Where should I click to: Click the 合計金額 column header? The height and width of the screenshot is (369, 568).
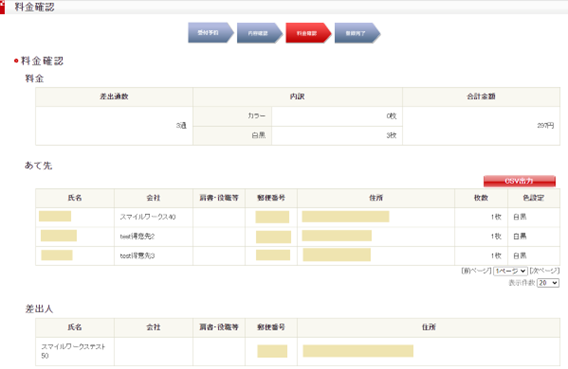481,97
